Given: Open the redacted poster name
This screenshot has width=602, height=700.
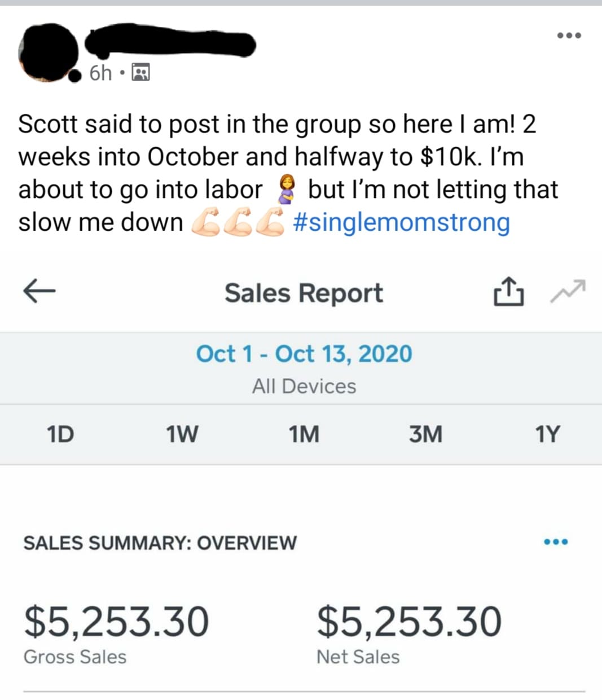Looking at the screenshot, I should (170, 42).
